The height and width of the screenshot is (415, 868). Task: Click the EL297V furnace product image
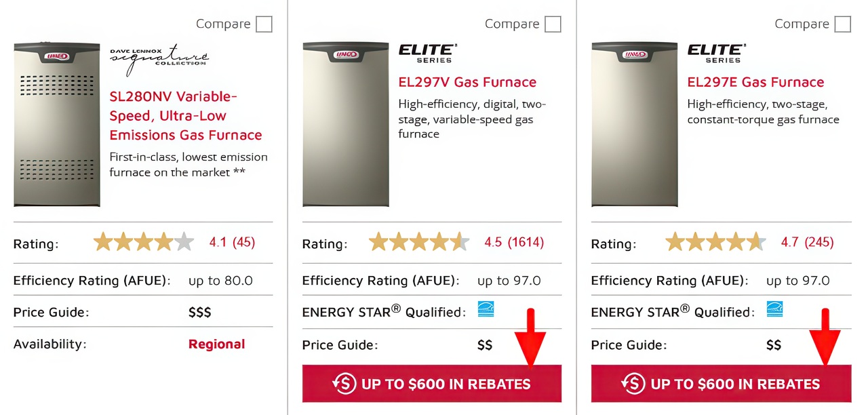coord(346,125)
